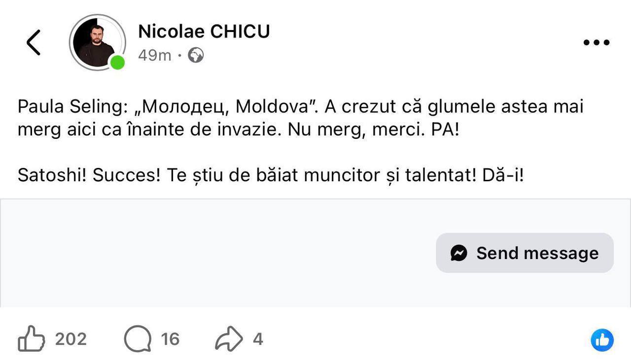Viewport: 631px width, 364px height.
Task: Open the three-dot post options menu
Action: (596, 42)
